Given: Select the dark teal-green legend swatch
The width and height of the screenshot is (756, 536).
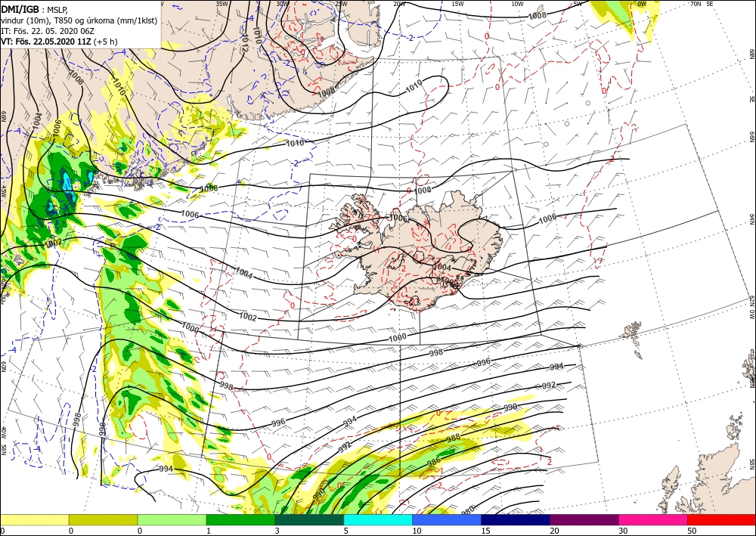Looking at the screenshot, I should coord(309,519).
